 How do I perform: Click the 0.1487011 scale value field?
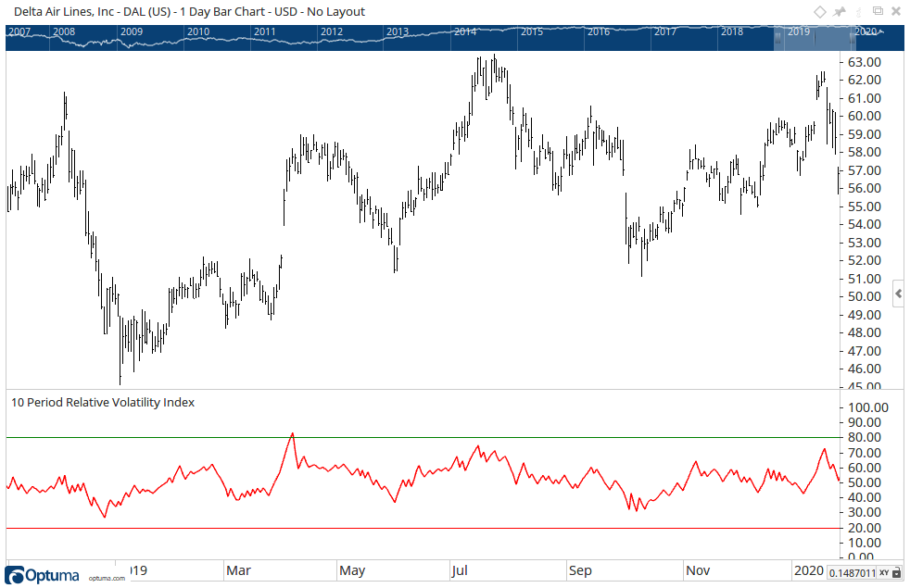click(x=852, y=573)
